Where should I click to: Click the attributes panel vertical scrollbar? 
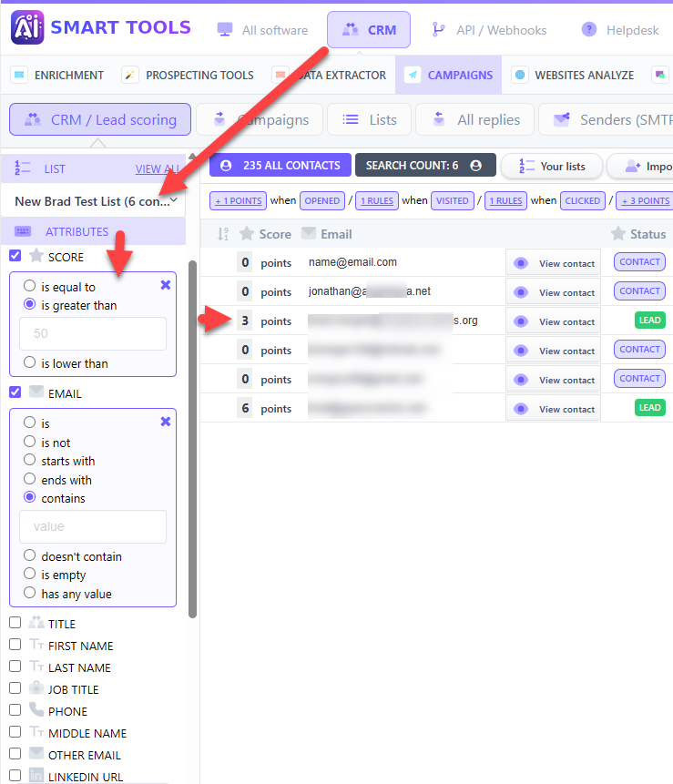192,439
